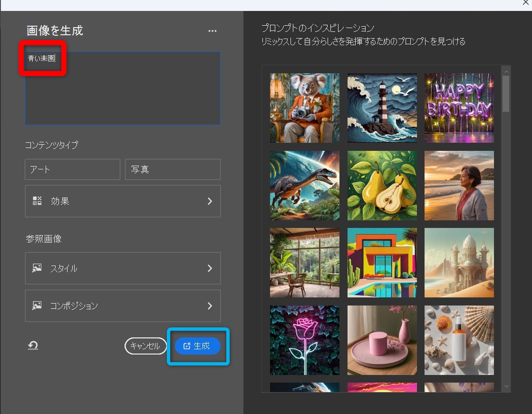Select the desert sand castle thumbnail
532x414 pixels.
click(x=459, y=263)
